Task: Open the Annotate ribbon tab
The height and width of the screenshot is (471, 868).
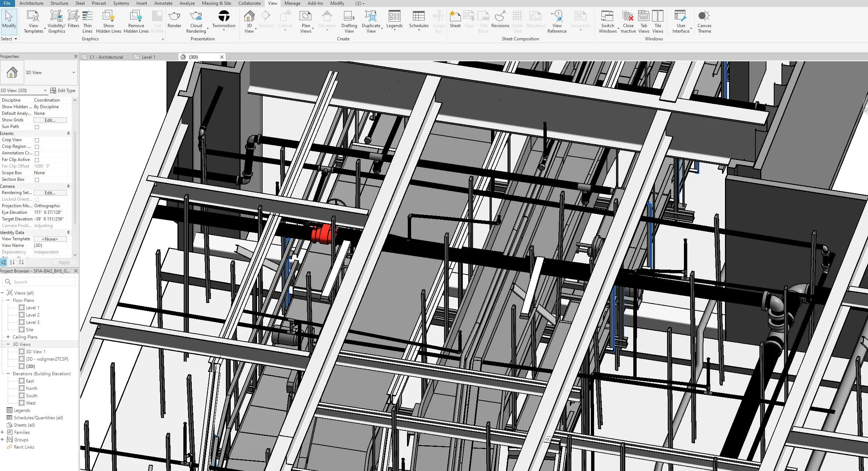Action: pyautogui.click(x=163, y=3)
